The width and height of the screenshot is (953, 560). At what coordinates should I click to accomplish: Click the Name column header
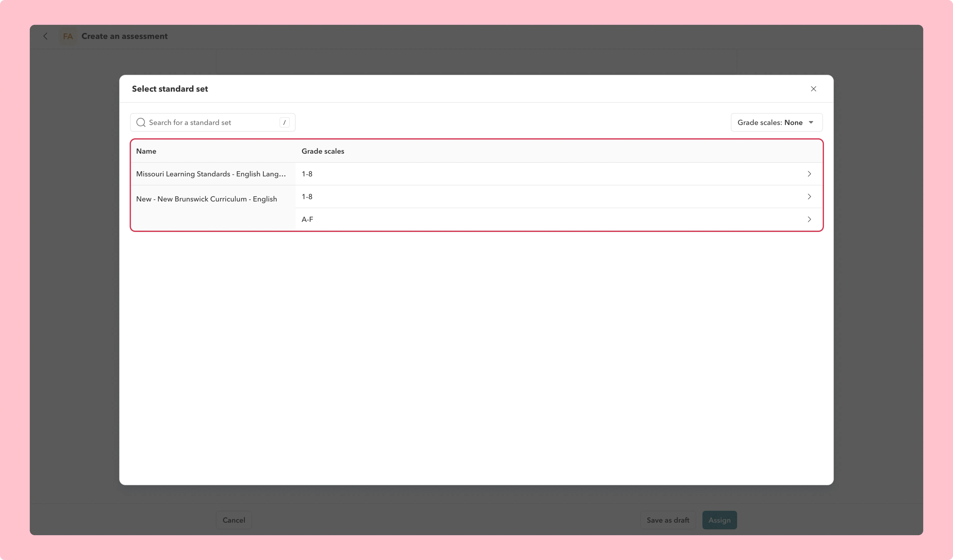146,151
